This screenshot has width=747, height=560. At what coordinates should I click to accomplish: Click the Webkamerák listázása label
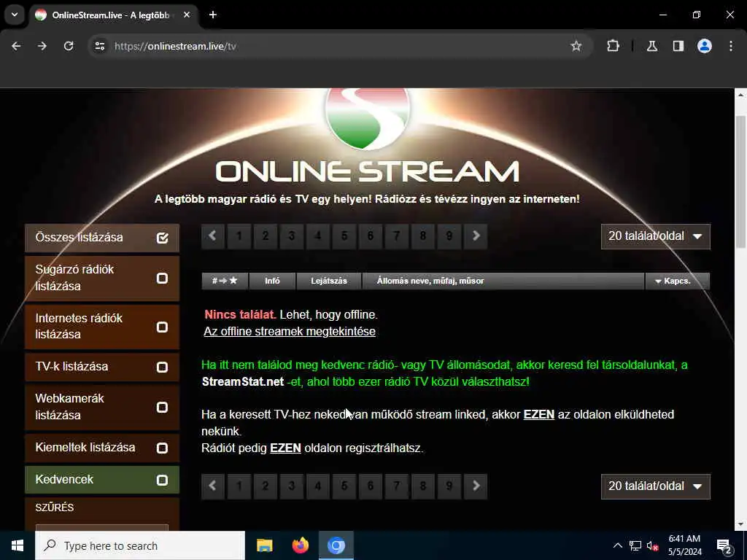point(69,407)
